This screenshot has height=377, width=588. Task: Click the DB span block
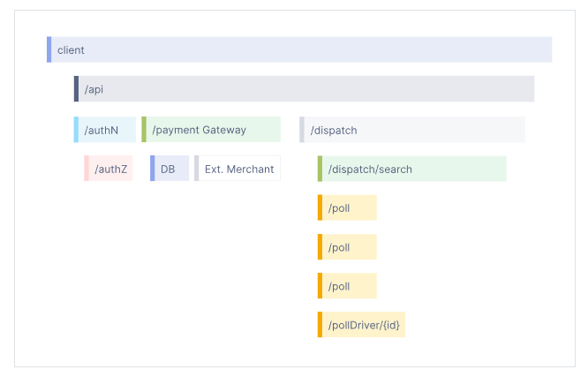pos(170,169)
